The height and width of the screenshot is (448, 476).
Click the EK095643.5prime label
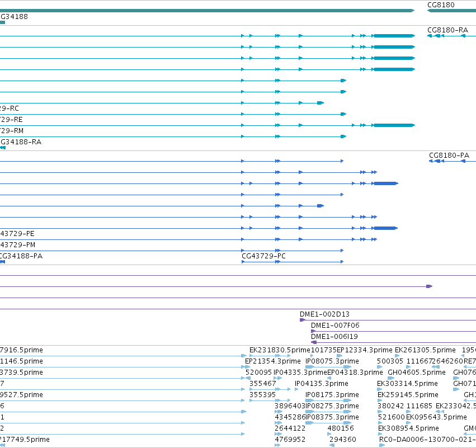(436, 417)
